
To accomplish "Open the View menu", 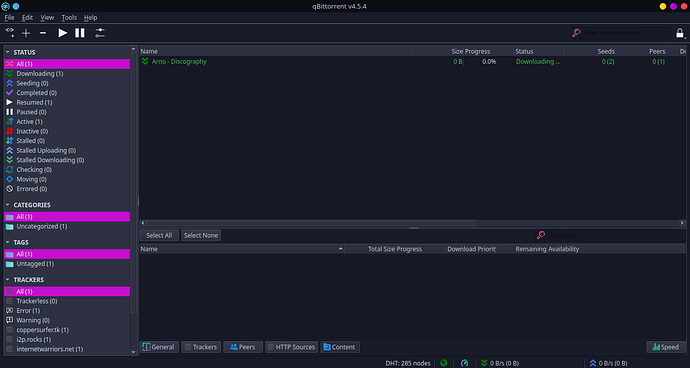I will [47, 18].
